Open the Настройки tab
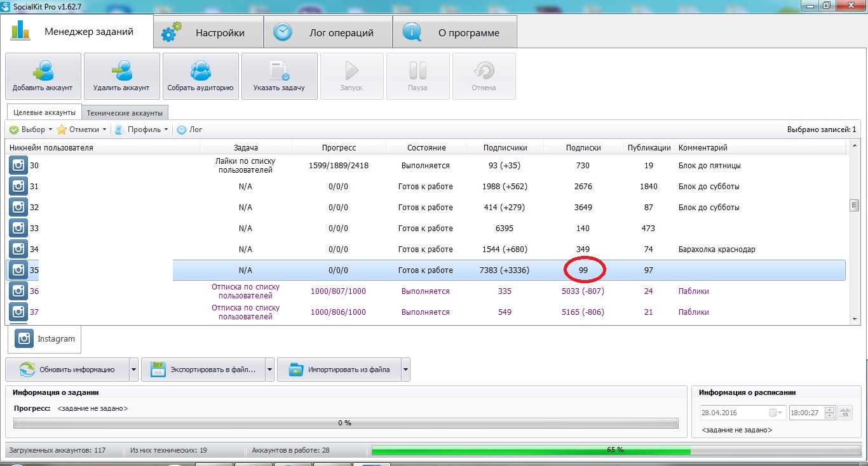Screen dimensions: 868x466 click(x=208, y=32)
